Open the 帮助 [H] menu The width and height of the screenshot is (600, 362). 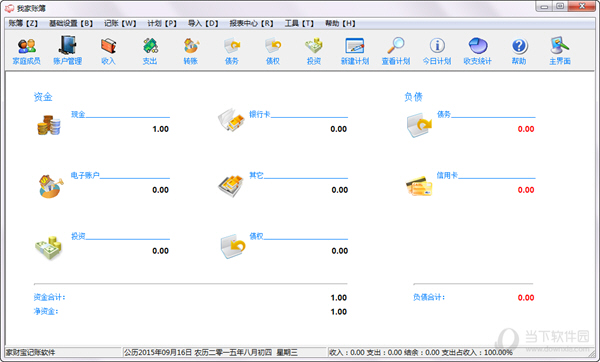tap(340, 23)
